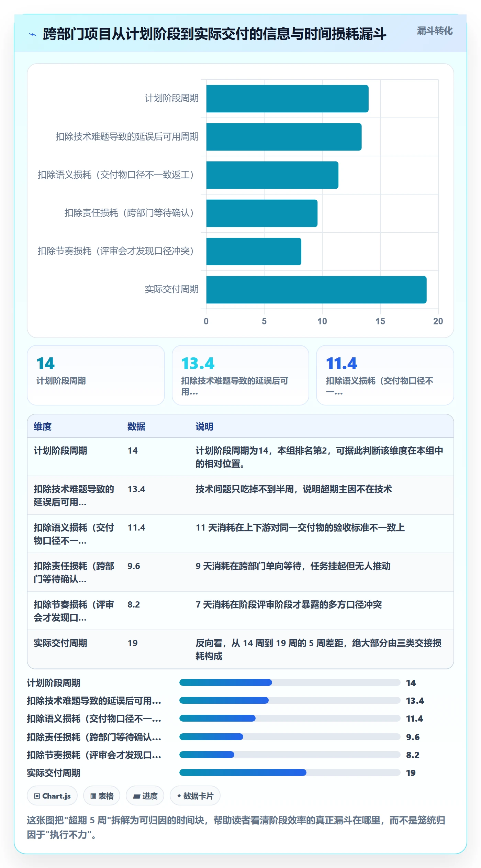Click table cell starting '7 天消耗在阶段评审'
The image size is (481, 868).
[x=289, y=604]
